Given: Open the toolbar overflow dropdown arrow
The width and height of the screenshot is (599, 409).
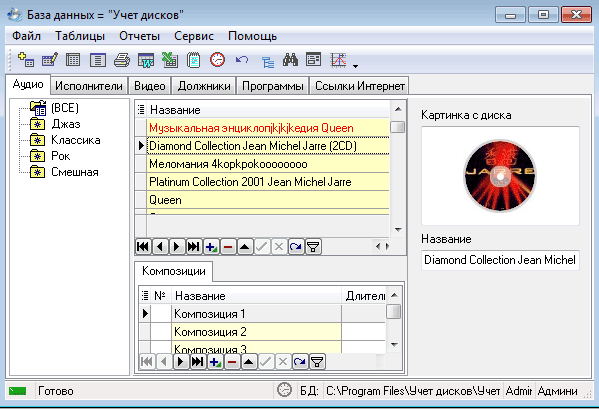Looking at the screenshot, I should tap(355, 66).
